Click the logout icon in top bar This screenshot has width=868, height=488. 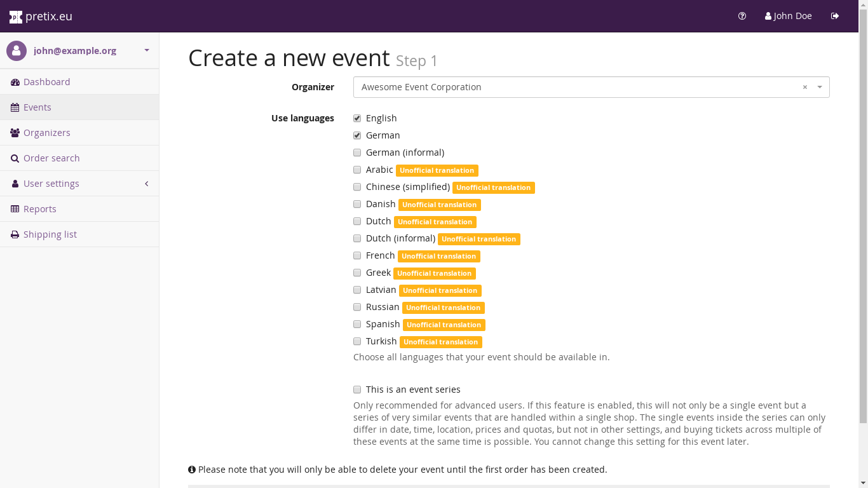coord(835,16)
